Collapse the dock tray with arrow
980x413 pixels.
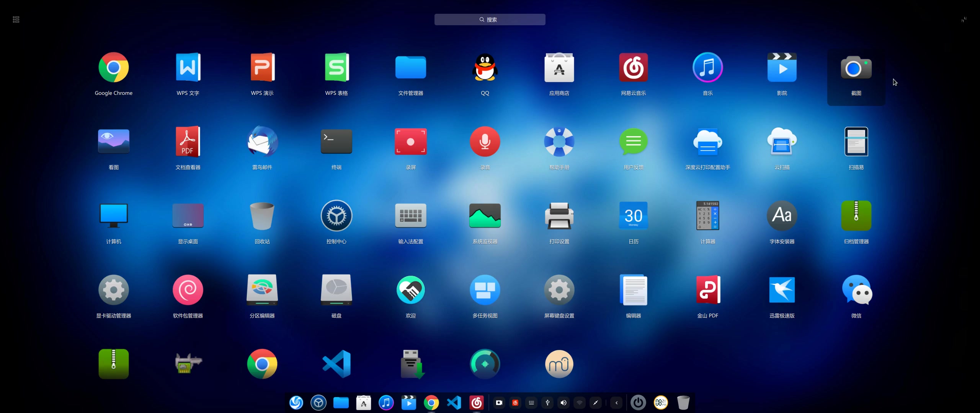tap(616, 403)
